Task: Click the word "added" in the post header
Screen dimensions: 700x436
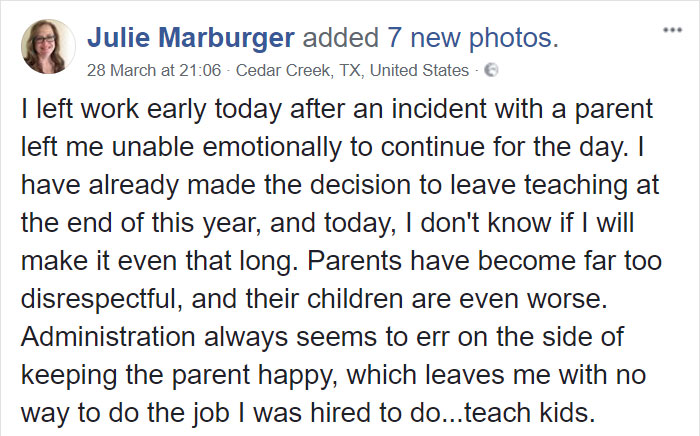Action: tap(339, 39)
